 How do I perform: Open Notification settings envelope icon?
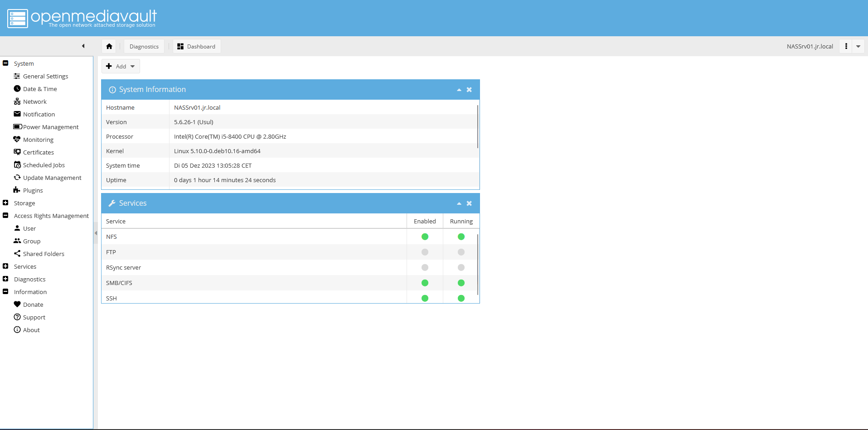pyautogui.click(x=17, y=114)
